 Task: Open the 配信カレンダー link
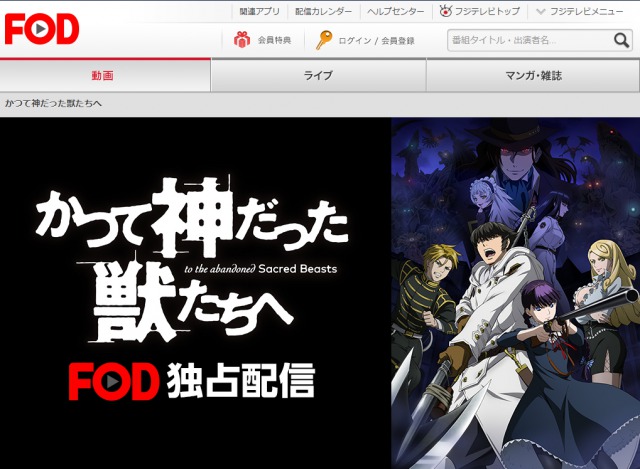click(323, 11)
